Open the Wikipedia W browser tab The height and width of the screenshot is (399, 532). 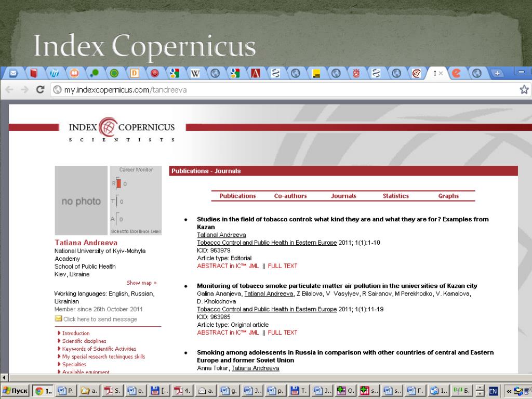195,73
